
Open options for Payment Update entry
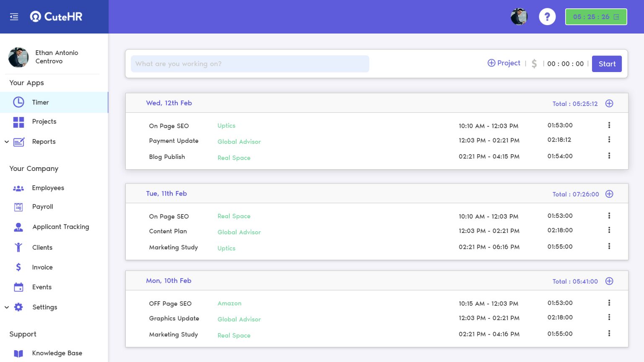pos(609,140)
